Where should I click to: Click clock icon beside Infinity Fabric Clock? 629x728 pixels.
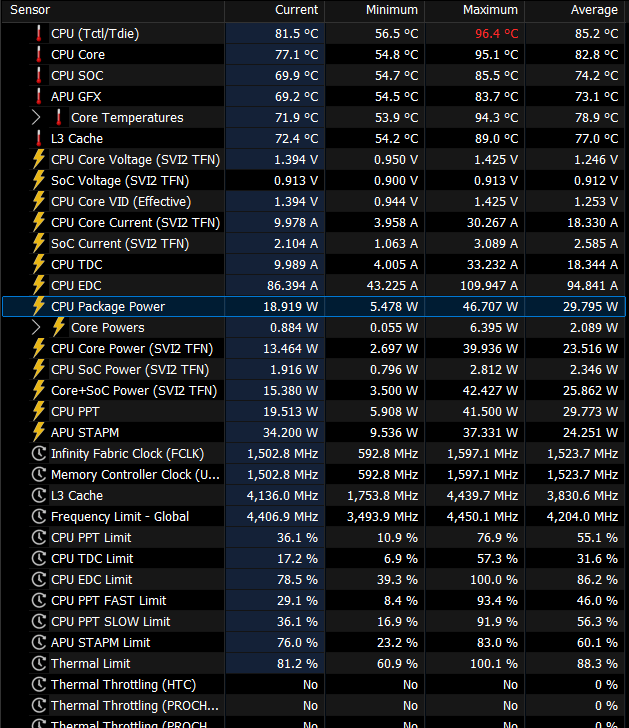tap(39, 454)
